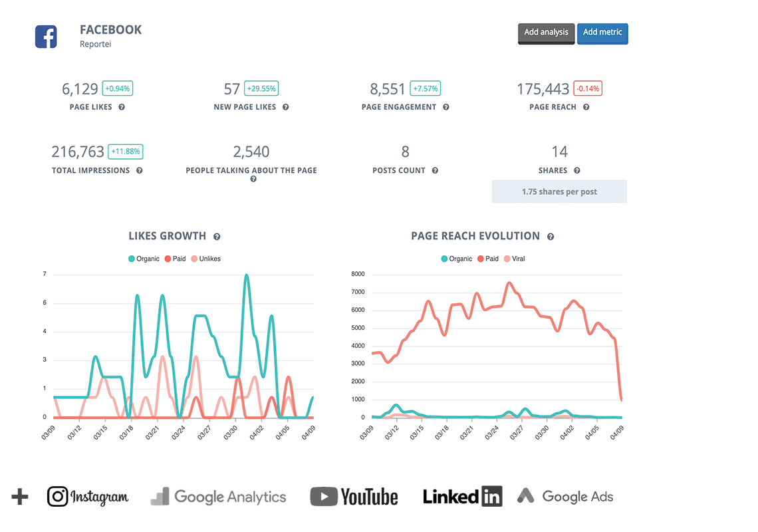758x532 pixels.
Task: Toggle Viral series in Page Reach legend
Action: [x=514, y=259]
